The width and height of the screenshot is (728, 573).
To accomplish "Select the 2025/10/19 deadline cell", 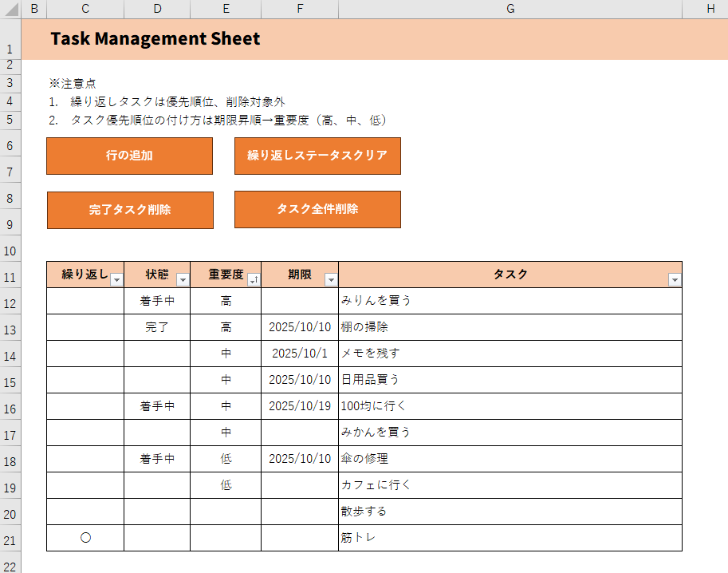I will (x=300, y=406).
